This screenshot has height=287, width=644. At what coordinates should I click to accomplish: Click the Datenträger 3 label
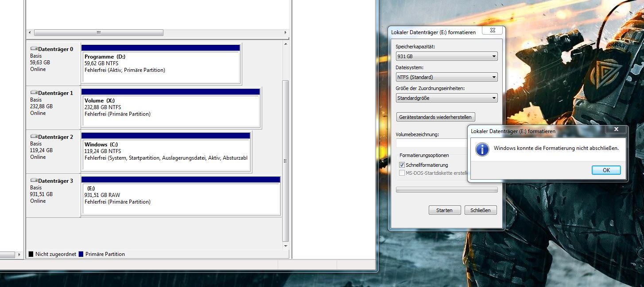56,181
